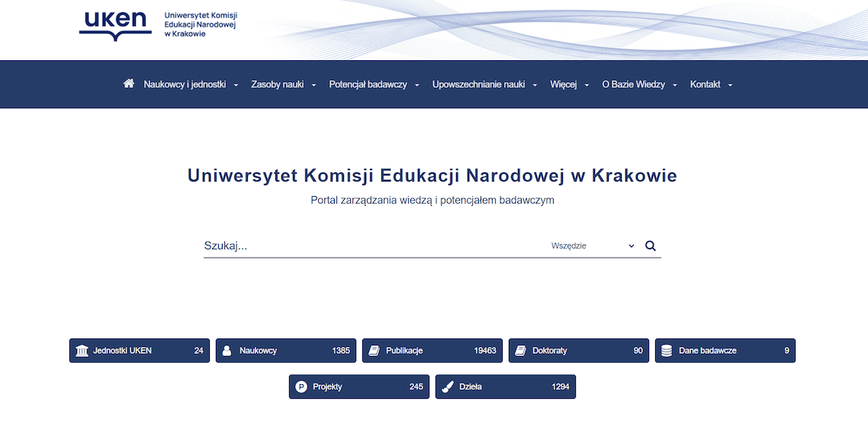
Task: Open Dane badawcze with 9 entries
Action: tap(725, 351)
